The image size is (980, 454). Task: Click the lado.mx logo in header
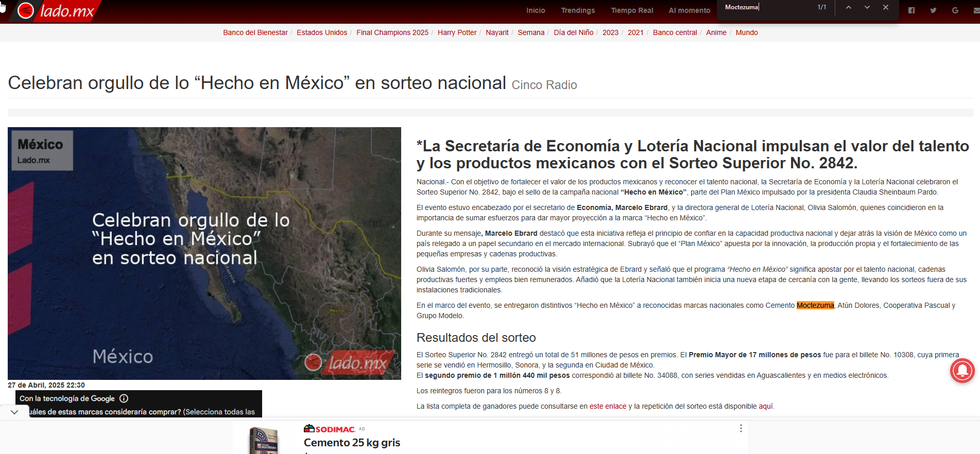click(x=56, y=11)
